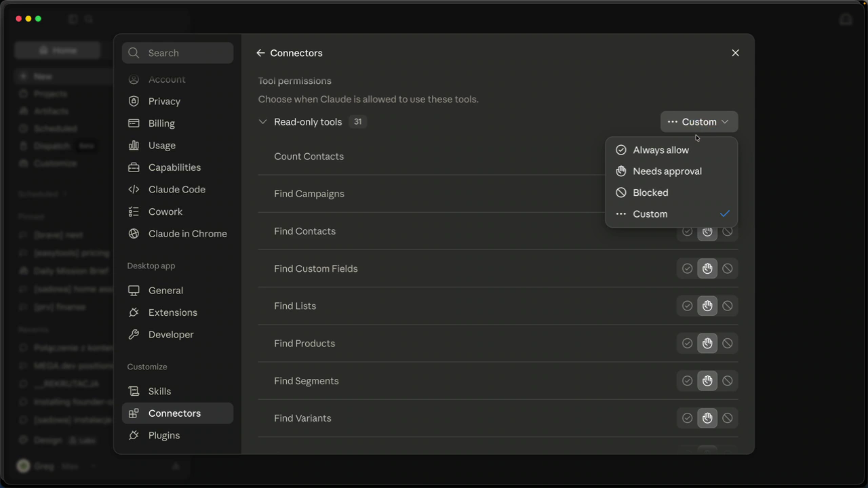Viewport: 868px width, 488px height.
Task: Collapse the Read-only tools section
Action: (262, 122)
